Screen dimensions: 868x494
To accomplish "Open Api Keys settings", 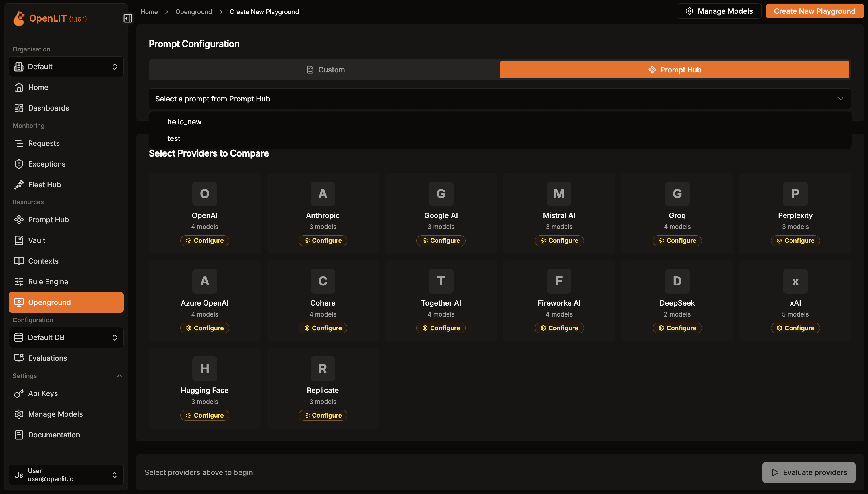I will (x=43, y=393).
